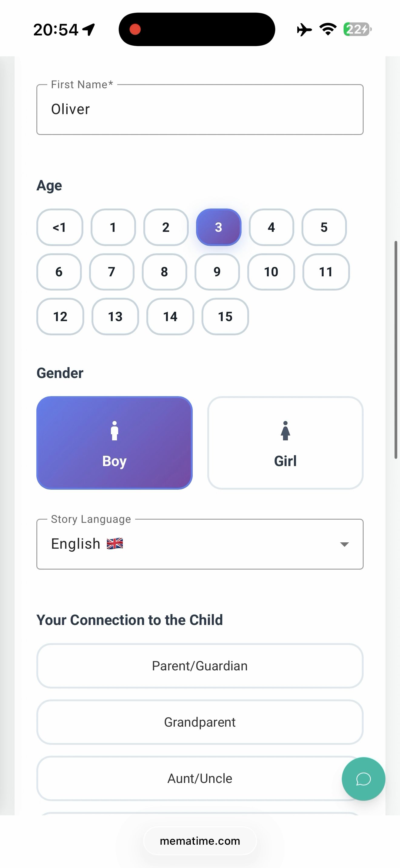This screenshot has height=868, width=400.
Task: Set the age to 15
Action: (x=225, y=316)
